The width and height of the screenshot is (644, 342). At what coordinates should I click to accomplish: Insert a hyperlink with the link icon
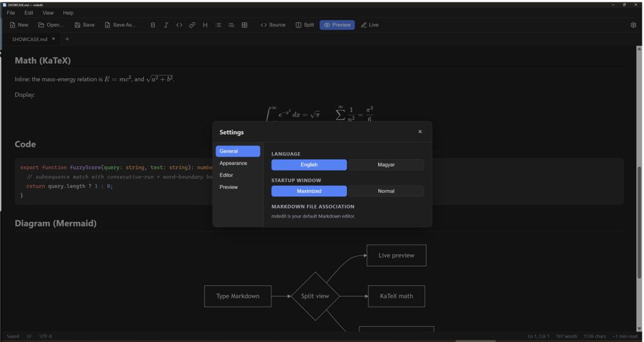point(192,25)
